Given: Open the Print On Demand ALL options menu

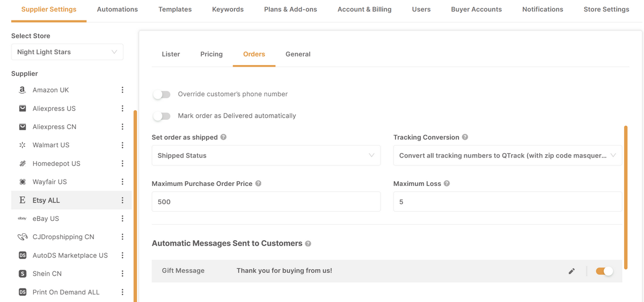Looking at the screenshot, I should click(x=122, y=292).
